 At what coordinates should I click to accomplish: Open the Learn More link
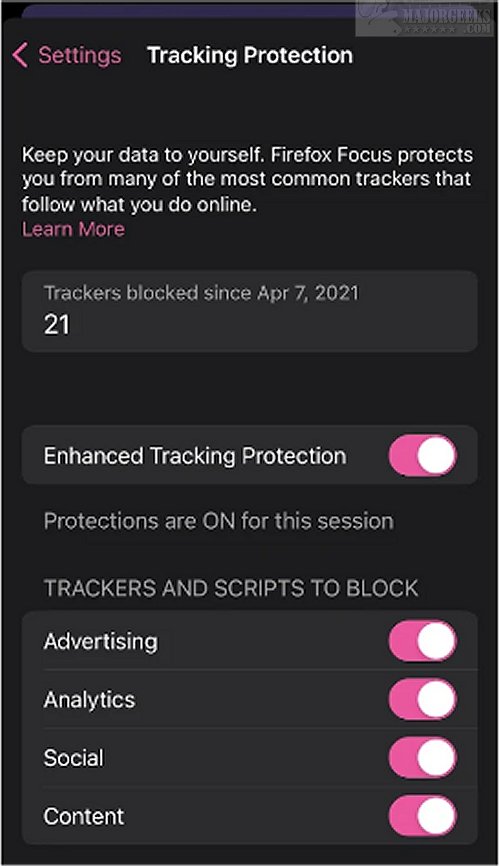coord(73,229)
